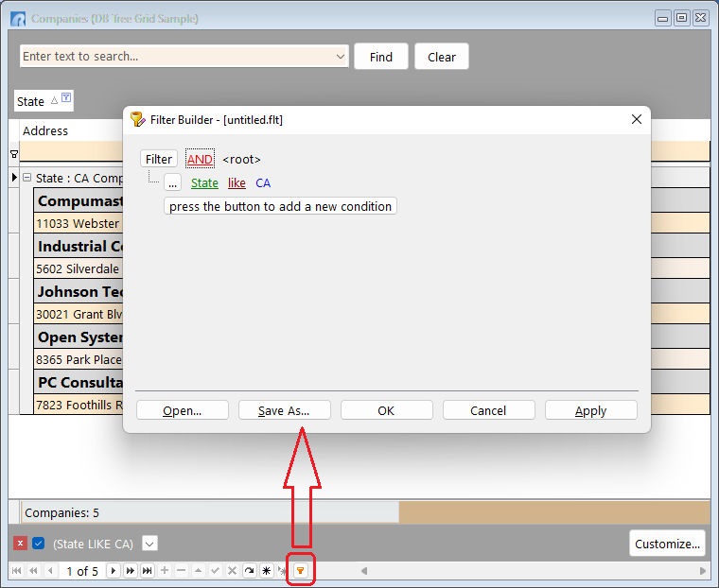Click the scroll right arrow of the horizontal scrollbar
The image size is (719, 588).
tap(703, 571)
